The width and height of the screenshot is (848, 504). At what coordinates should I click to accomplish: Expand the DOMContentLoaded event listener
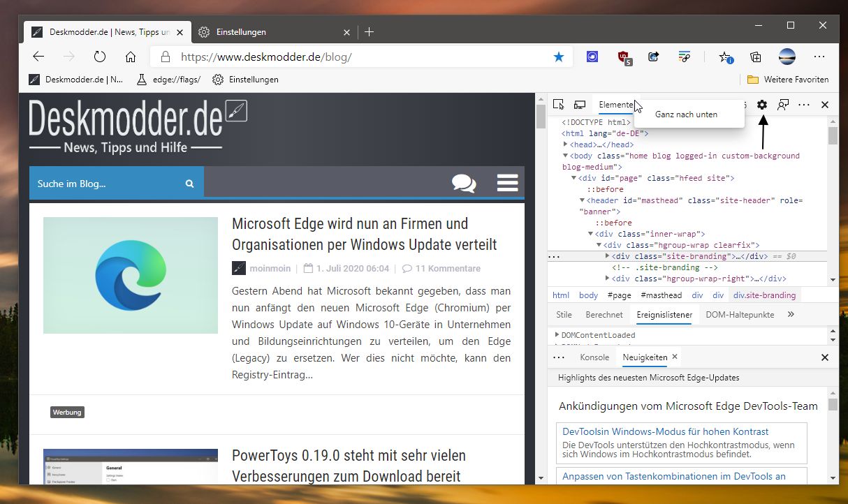coord(557,335)
